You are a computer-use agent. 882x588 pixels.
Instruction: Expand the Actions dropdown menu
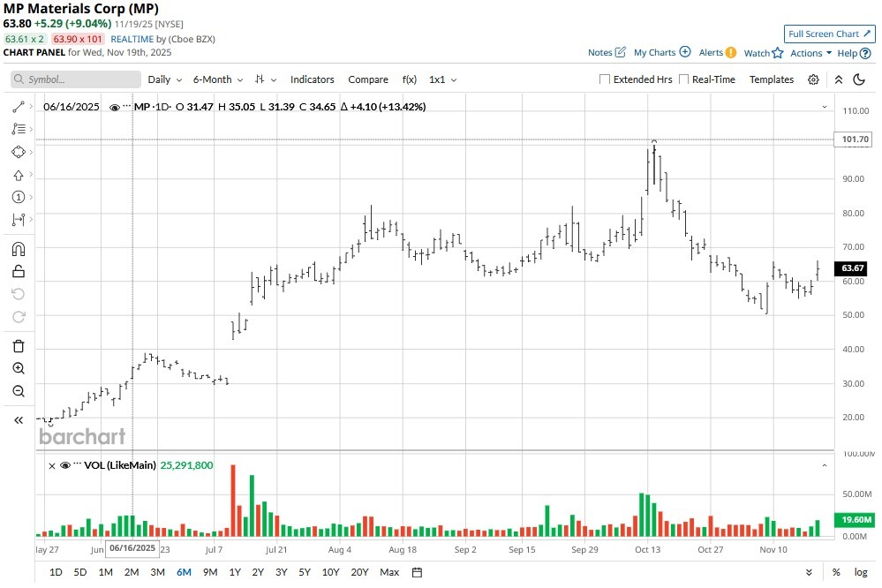coord(810,53)
